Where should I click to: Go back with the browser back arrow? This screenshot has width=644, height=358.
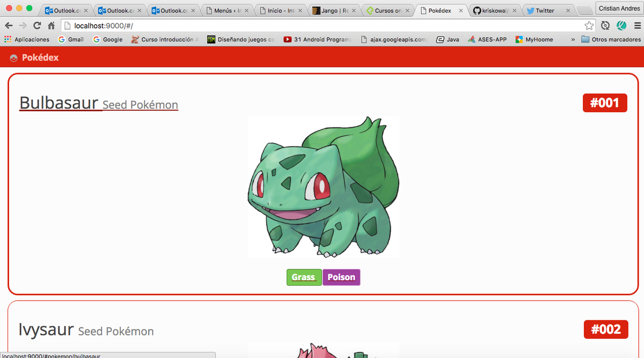click(x=9, y=25)
